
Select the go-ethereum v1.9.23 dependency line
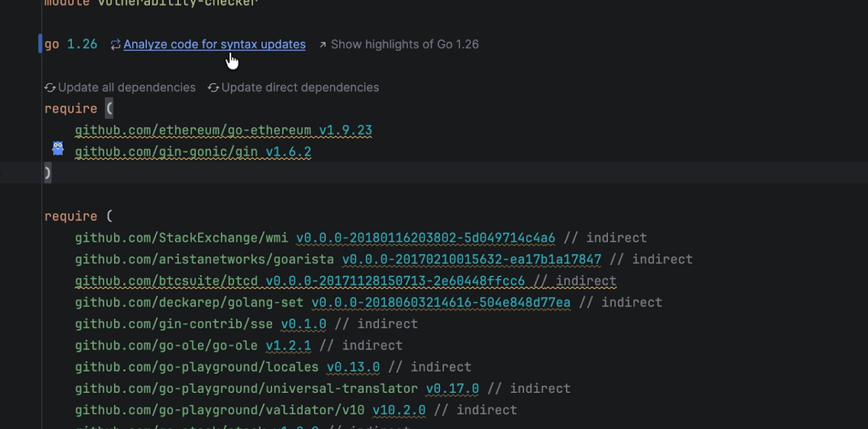(223, 131)
